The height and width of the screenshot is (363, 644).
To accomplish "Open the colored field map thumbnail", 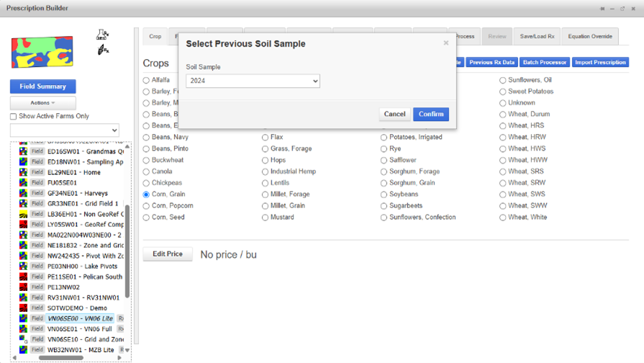I will coord(42,52).
